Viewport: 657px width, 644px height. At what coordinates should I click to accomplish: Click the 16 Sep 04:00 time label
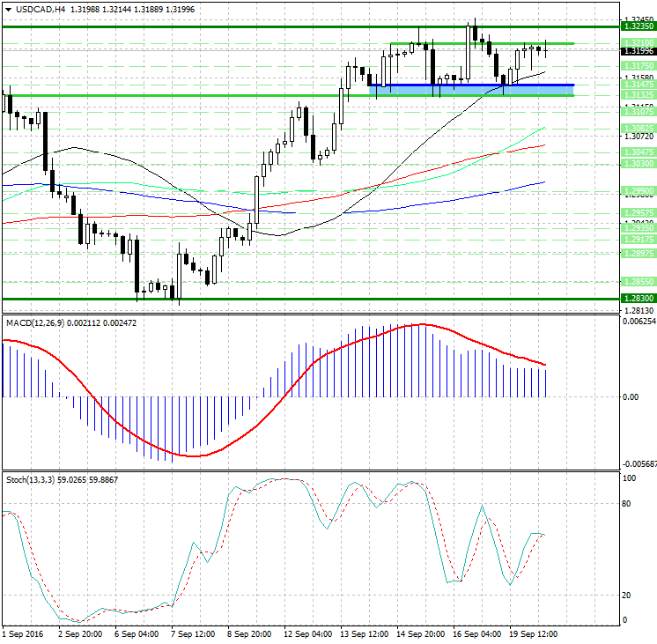[477, 633]
